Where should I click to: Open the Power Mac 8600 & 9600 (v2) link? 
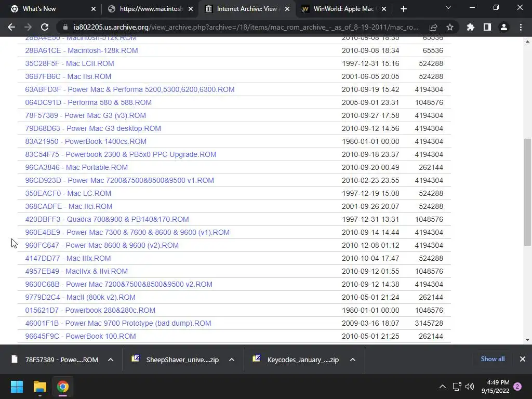pos(102,245)
